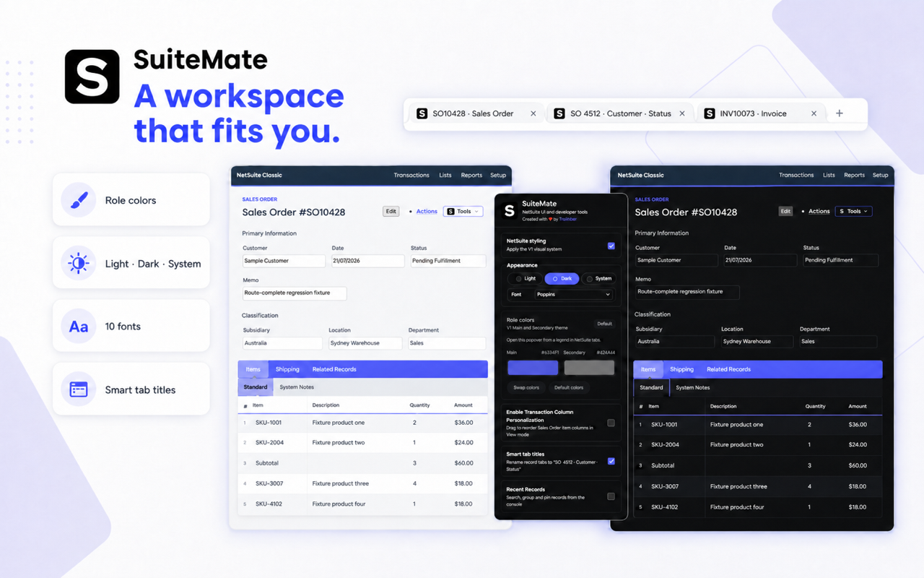Image resolution: width=924 pixels, height=578 pixels.
Task: Click the Subsidiary field in the dark window
Action: pyautogui.click(x=675, y=342)
